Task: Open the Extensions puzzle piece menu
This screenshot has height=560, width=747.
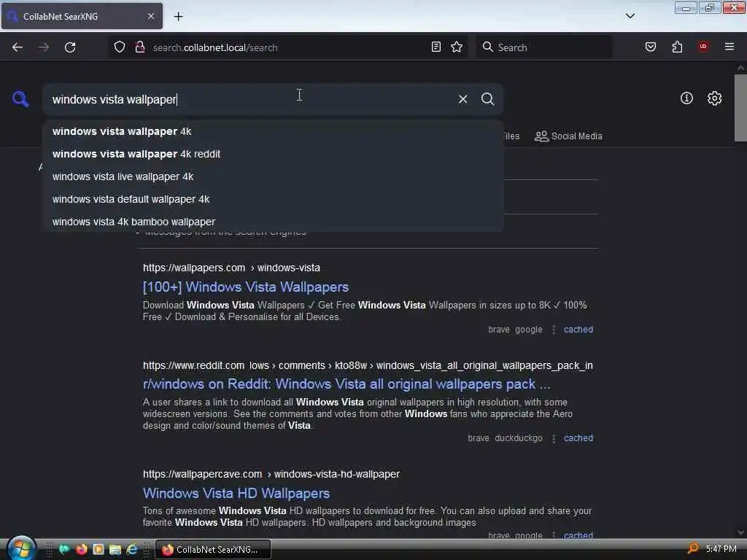Action: 677,47
